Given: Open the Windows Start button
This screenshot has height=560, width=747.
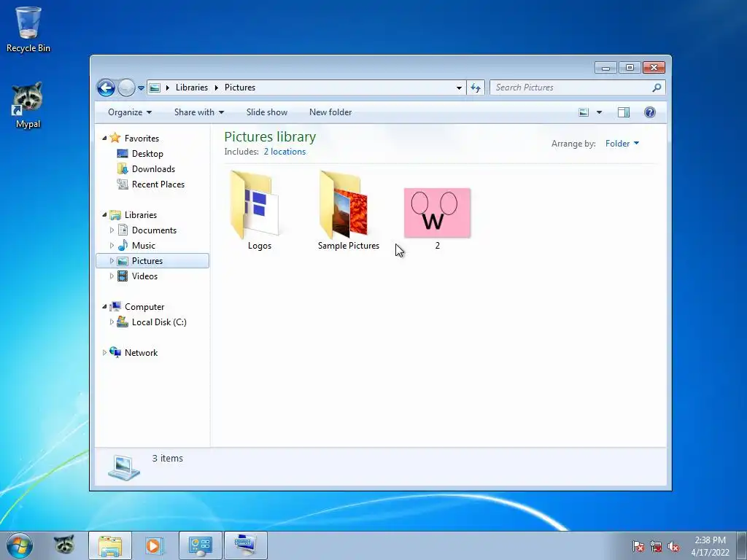Looking at the screenshot, I should 20,545.
